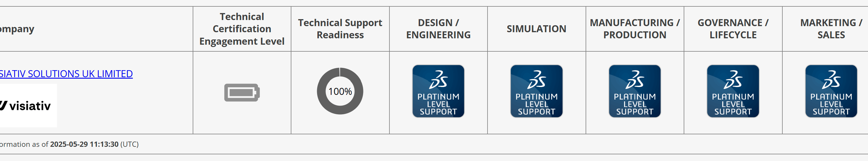Click the Company column header
This screenshot has width=868, height=161.
[17, 29]
